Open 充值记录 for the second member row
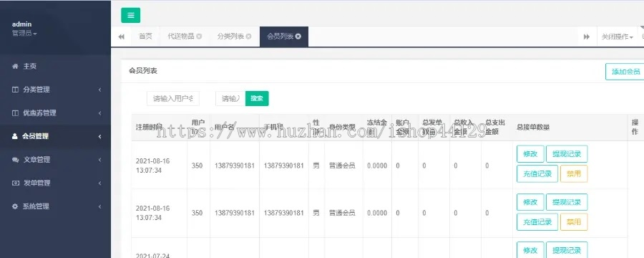The height and width of the screenshot is (258, 644). (x=537, y=221)
